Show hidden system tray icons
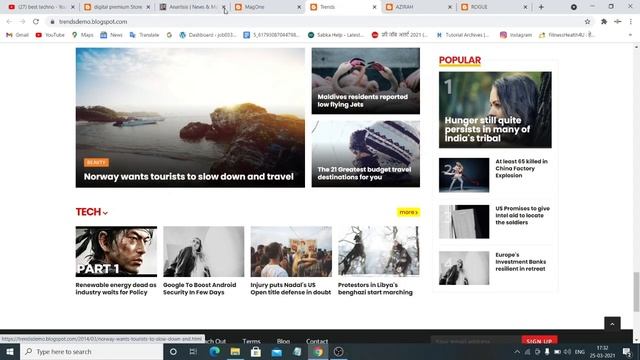This screenshot has height=360, width=640. pos(517,351)
